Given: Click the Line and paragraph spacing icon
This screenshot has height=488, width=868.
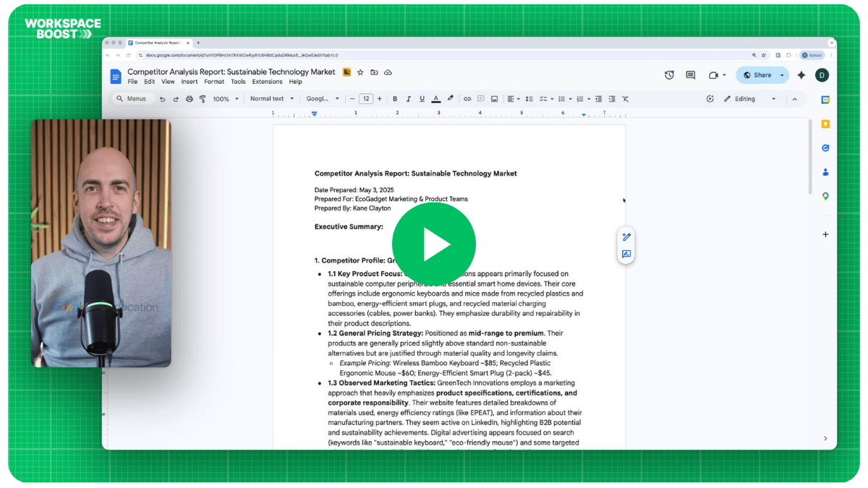Looking at the screenshot, I should pos(529,99).
